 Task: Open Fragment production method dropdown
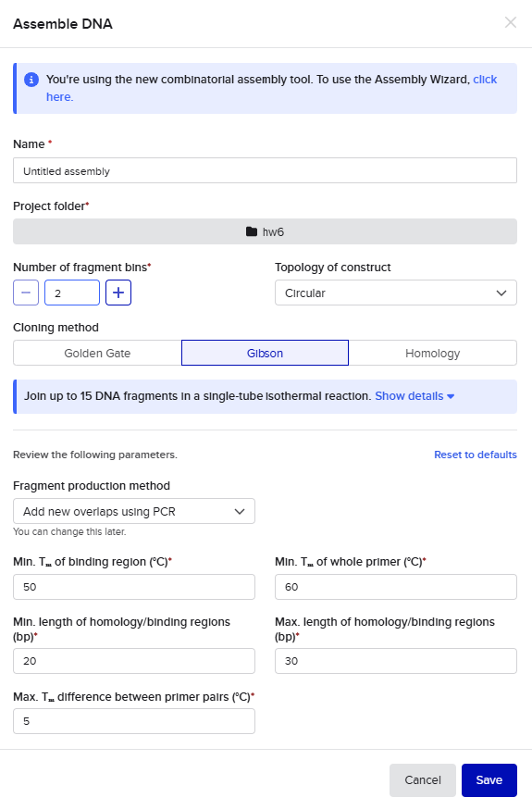(x=134, y=511)
